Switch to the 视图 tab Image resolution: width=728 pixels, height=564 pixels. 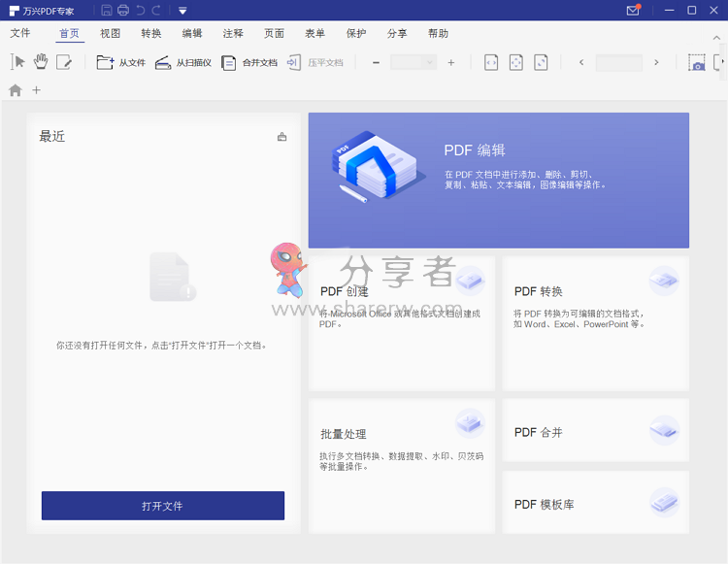111,33
